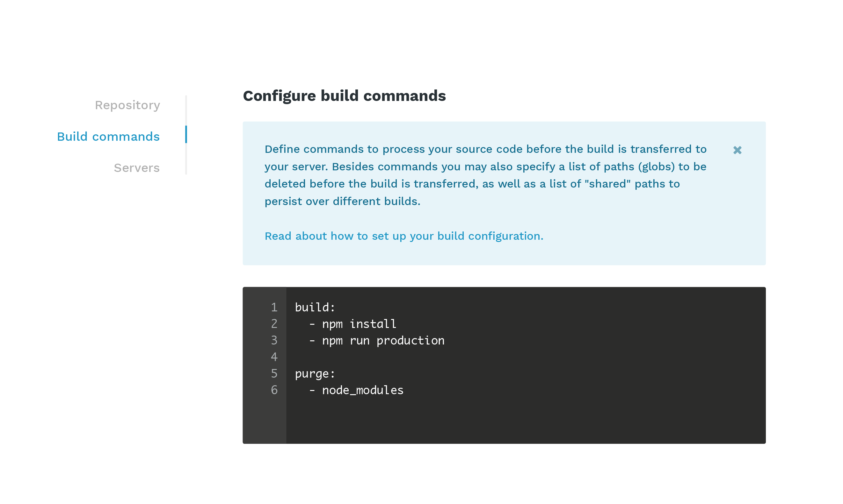The width and height of the screenshot is (843, 504).
Task: Select line number 1 in the gutter
Action: (x=274, y=307)
